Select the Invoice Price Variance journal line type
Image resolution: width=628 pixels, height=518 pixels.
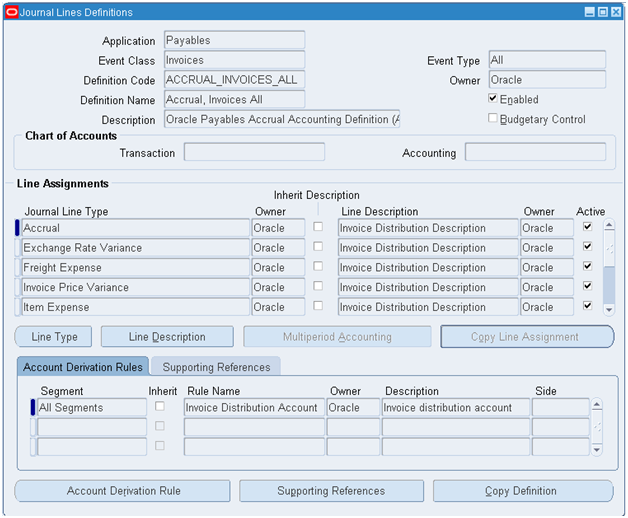(x=135, y=287)
